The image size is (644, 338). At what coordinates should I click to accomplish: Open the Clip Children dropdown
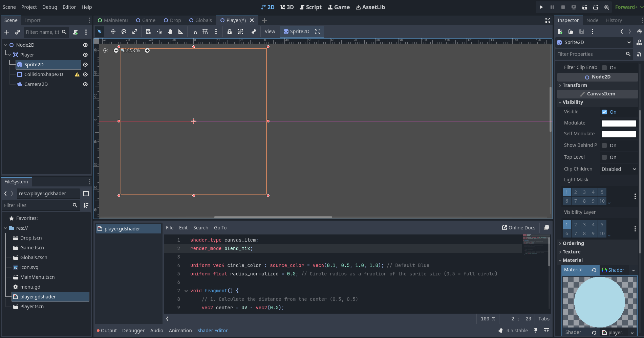pyautogui.click(x=619, y=169)
